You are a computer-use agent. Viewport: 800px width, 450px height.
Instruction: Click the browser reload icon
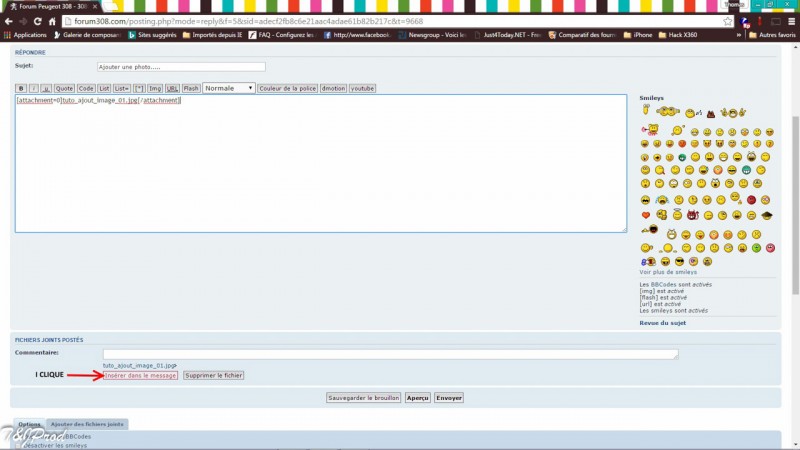coord(52,21)
